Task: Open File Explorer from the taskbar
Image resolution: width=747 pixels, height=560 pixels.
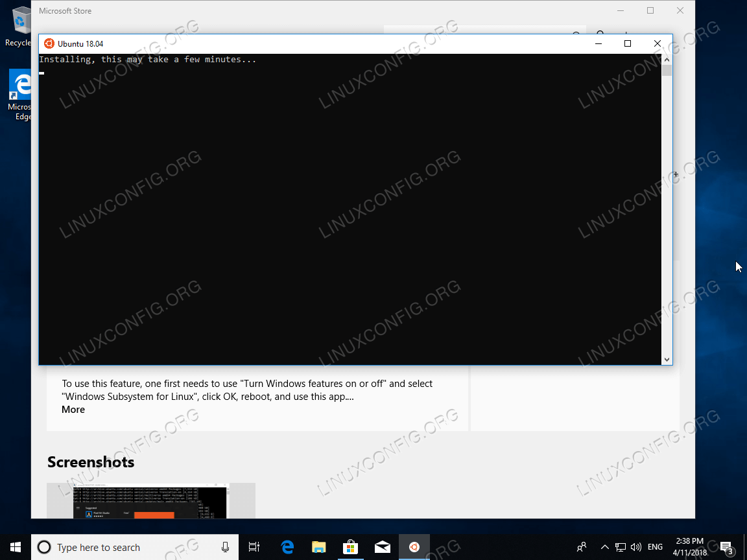Action: coord(319,547)
